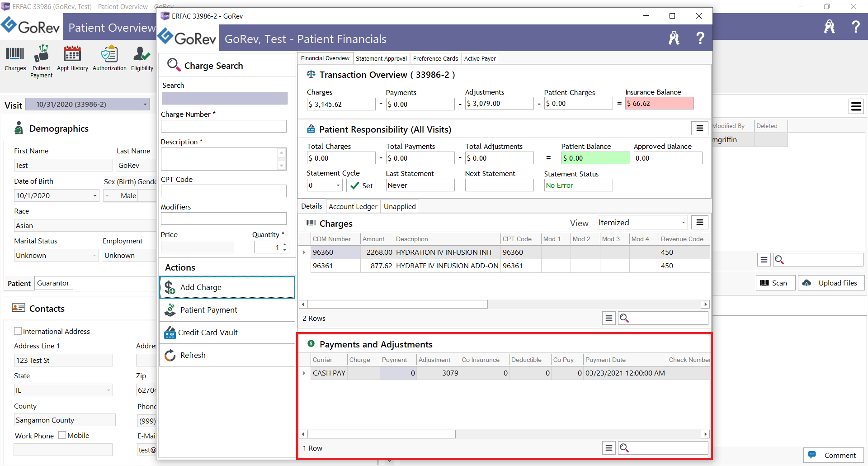Viewport: 868px width, 466px height.
Task: Click Search field in Charge Search
Action: 225,98
